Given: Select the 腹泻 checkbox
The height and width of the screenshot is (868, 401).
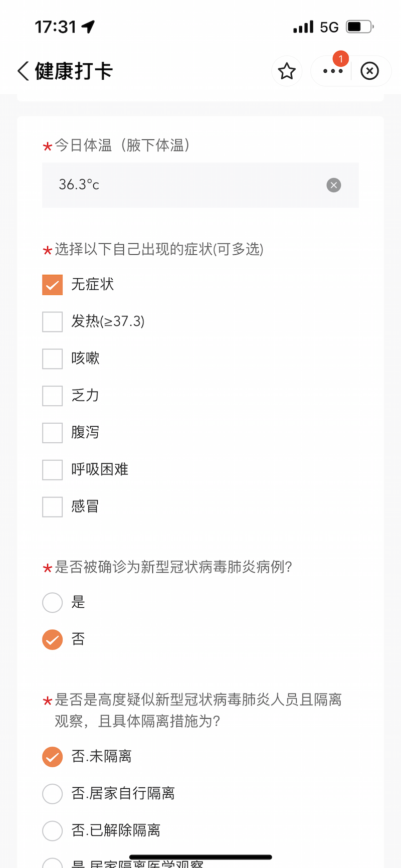Looking at the screenshot, I should point(53,433).
